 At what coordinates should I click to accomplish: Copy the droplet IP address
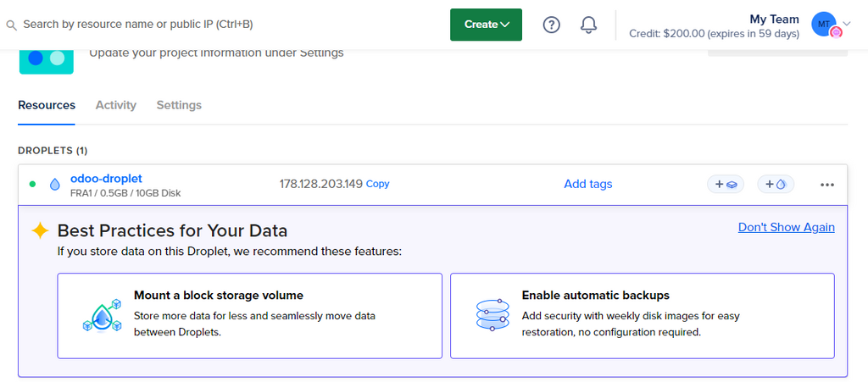(377, 184)
